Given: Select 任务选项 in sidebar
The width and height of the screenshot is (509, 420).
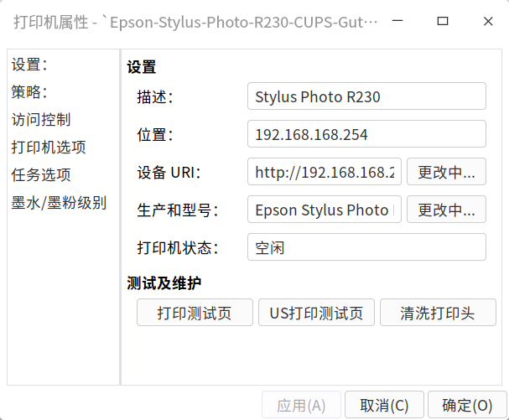Looking at the screenshot, I should click(41, 175).
